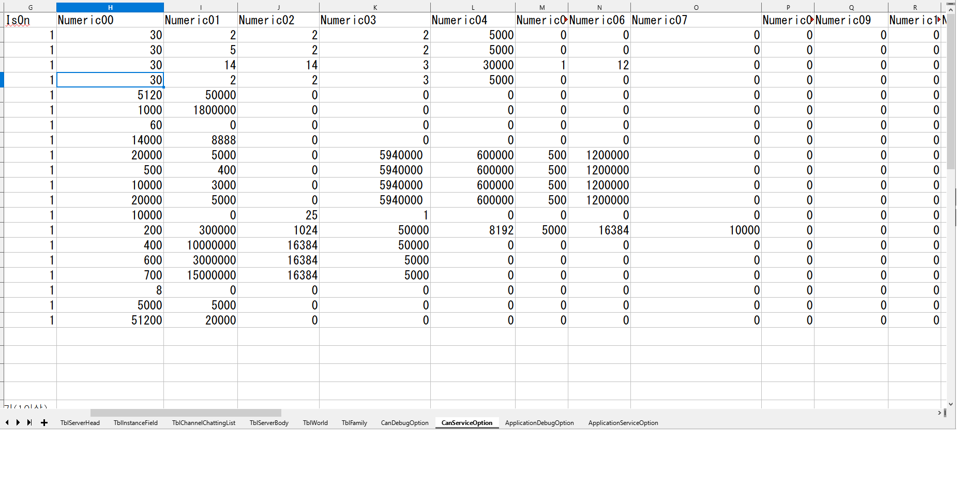Jump to the last sheet tab arrow

29,423
